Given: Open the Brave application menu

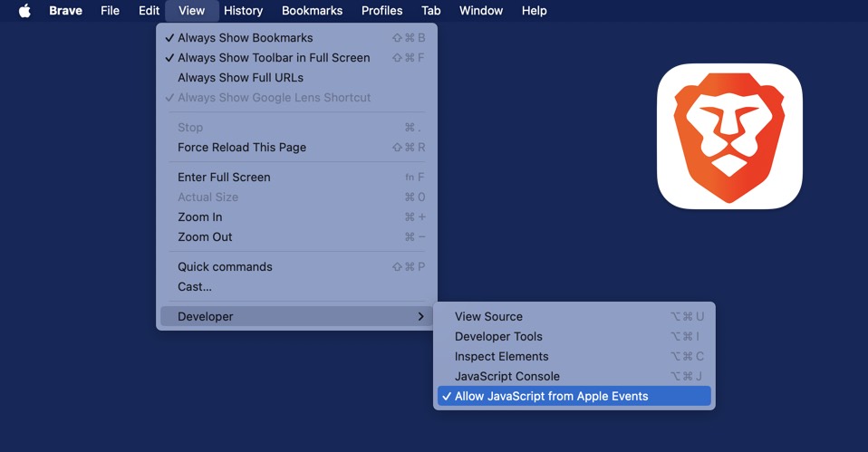Looking at the screenshot, I should coord(65,11).
